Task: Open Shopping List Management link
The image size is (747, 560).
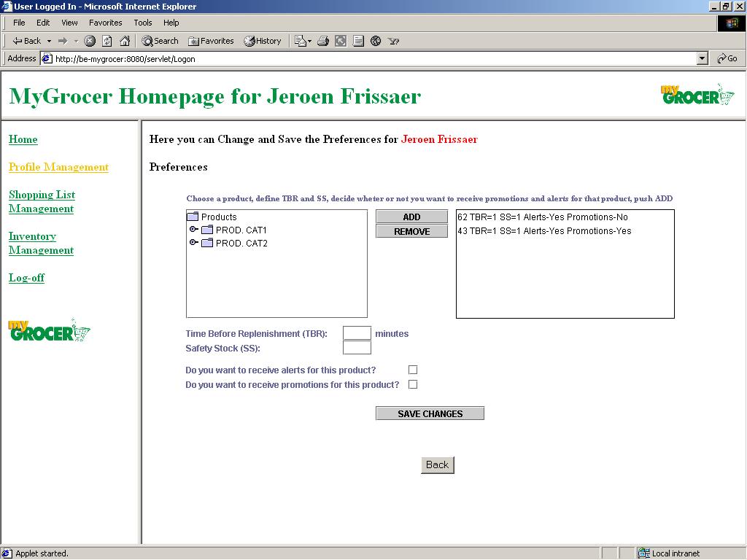Action: click(42, 201)
